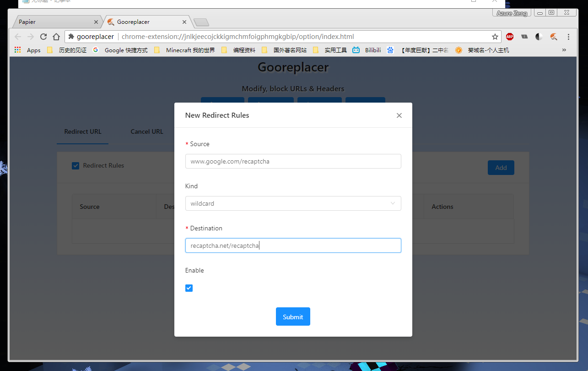
Task: Click the browser address bar URL
Action: point(237,37)
